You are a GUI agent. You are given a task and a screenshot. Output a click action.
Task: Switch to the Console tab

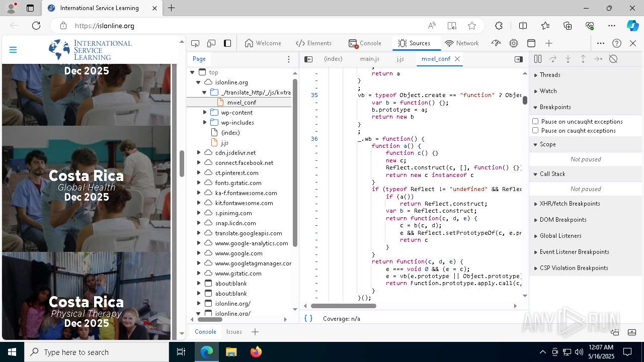tap(364, 43)
